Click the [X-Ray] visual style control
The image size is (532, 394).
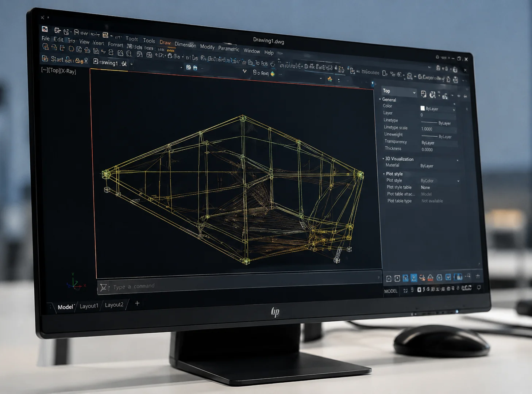click(68, 71)
